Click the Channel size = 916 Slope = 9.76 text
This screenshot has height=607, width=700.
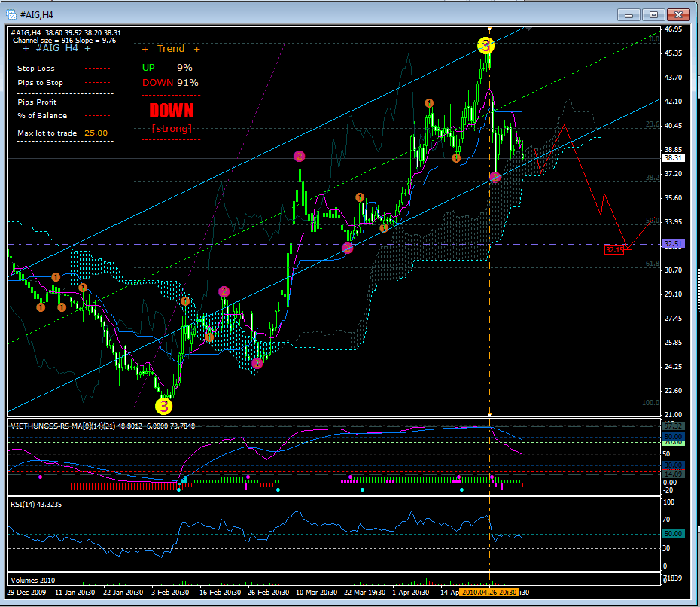pos(64,41)
